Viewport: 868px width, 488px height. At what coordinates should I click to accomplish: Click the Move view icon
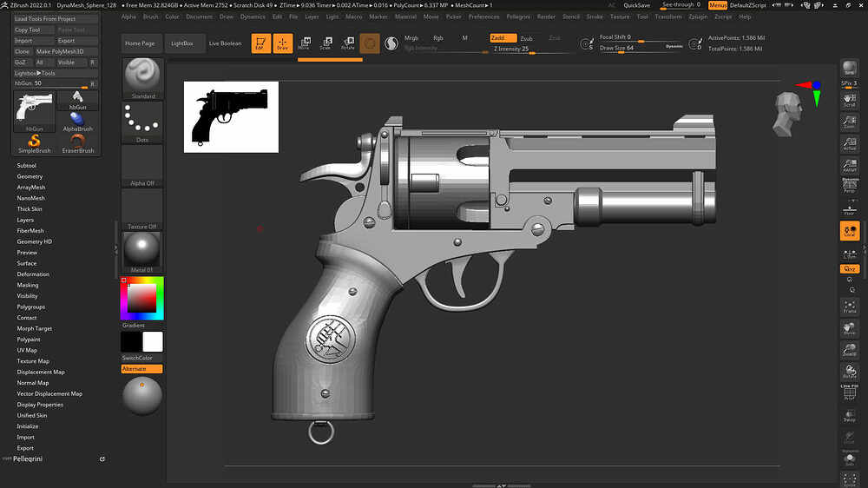849,328
